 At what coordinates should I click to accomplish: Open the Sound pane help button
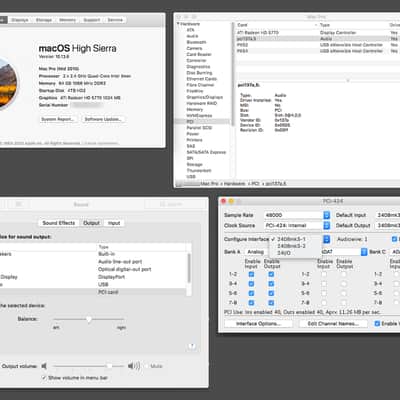tap(192, 346)
